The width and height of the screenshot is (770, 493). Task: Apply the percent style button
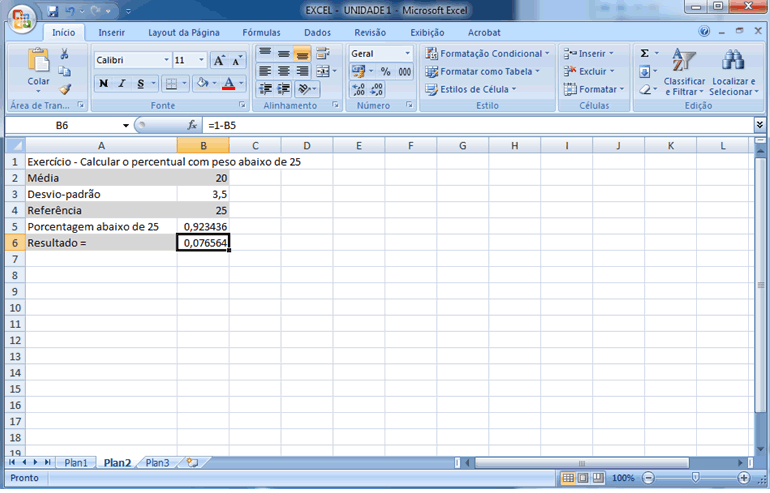point(385,72)
